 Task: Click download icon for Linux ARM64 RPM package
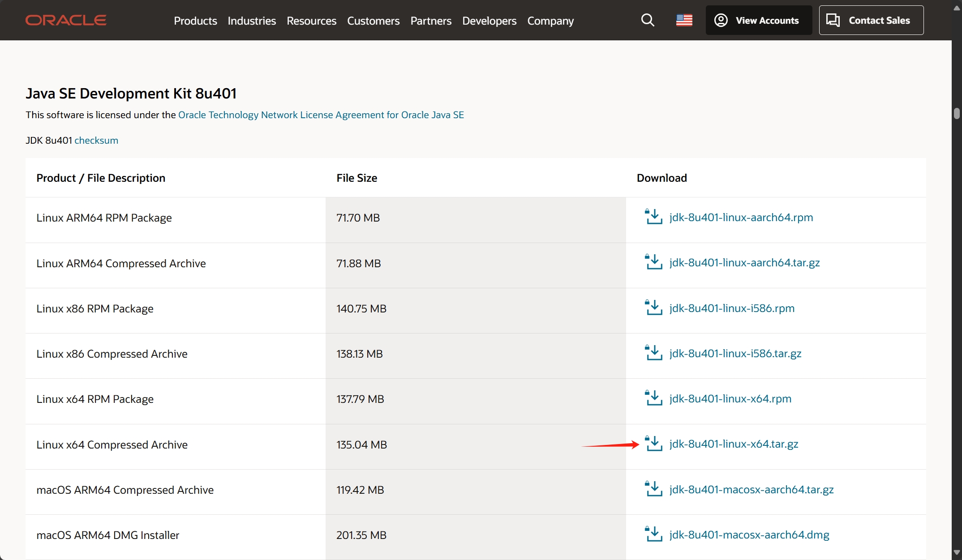tap(653, 217)
